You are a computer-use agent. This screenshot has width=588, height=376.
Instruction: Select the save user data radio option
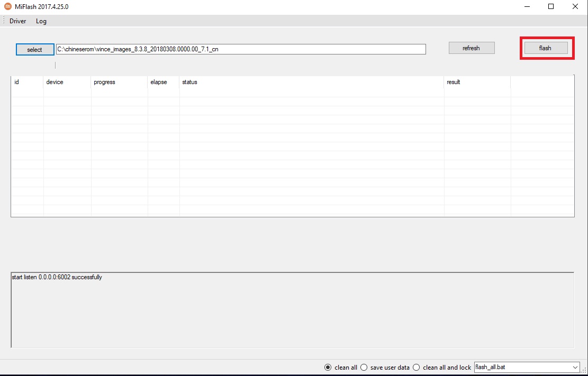pyautogui.click(x=385, y=368)
